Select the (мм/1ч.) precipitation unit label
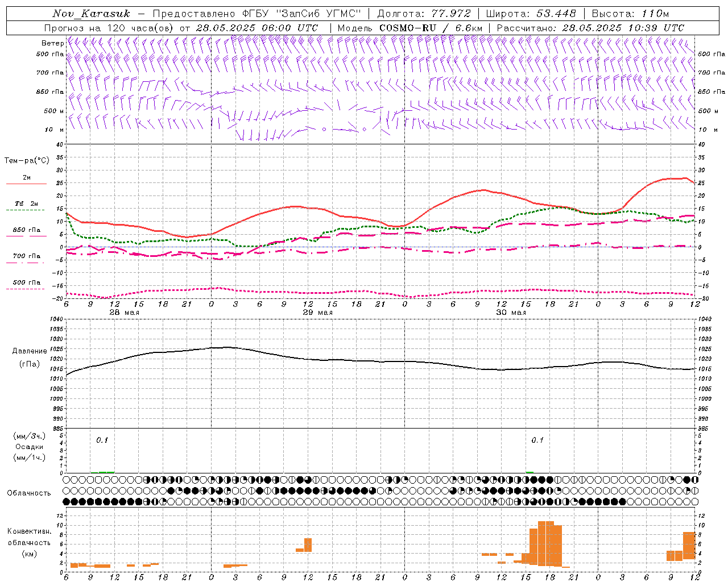This screenshot has height=582, width=728. [x=30, y=458]
